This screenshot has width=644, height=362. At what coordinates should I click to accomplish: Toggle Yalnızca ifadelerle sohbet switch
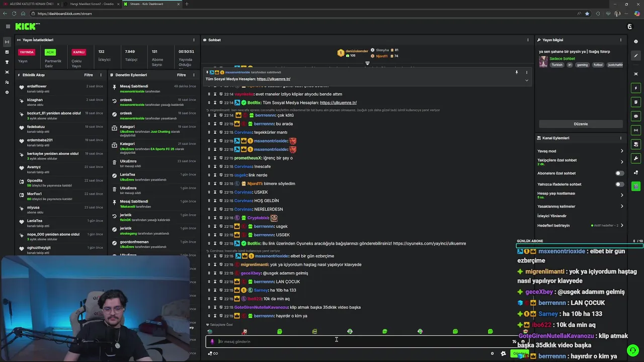620,184
